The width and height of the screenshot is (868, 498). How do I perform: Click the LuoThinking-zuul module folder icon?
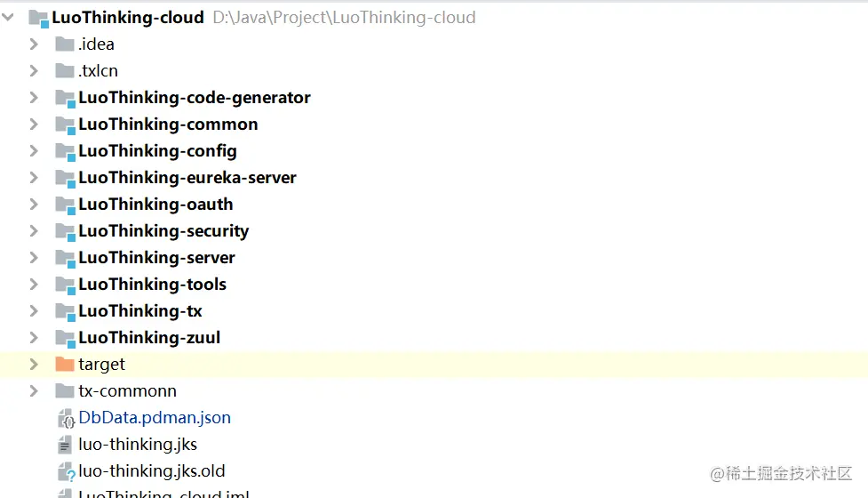click(64, 338)
